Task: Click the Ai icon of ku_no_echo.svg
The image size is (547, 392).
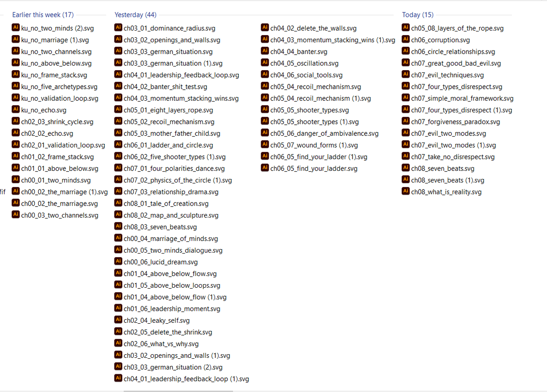Action: [x=16, y=110]
